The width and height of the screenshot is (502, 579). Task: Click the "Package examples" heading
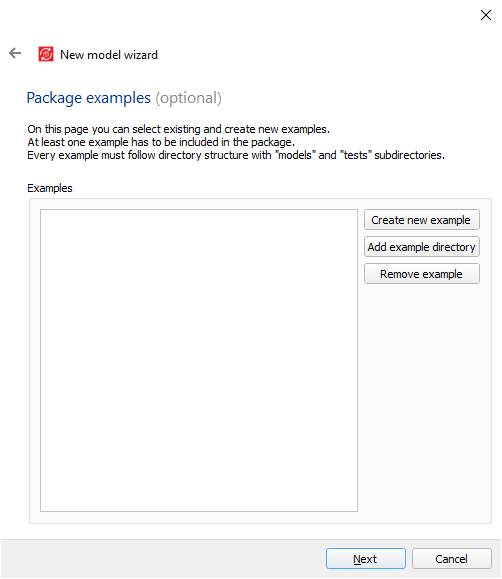click(89, 98)
